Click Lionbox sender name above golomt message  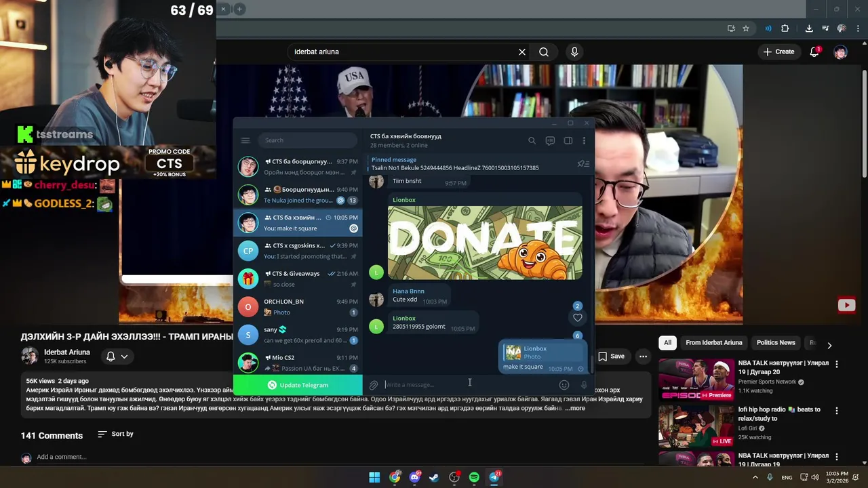(x=404, y=319)
